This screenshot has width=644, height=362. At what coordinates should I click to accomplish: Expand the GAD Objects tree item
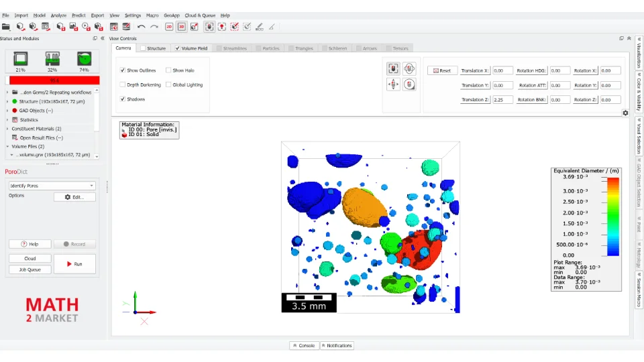(7, 111)
